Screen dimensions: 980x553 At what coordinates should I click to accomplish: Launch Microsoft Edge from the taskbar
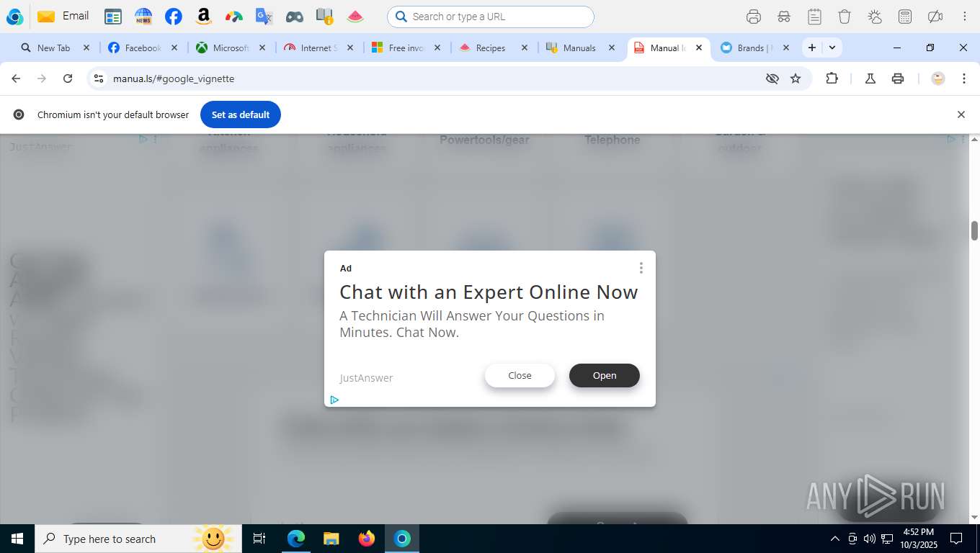[296, 539]
